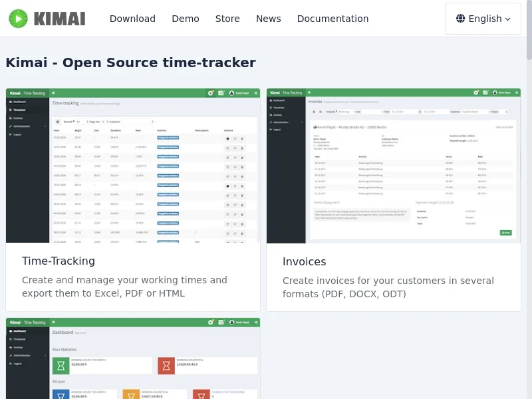532x399 pixels.
Task: Click the green Kimai clock logo
Action: tap(19, 19)
